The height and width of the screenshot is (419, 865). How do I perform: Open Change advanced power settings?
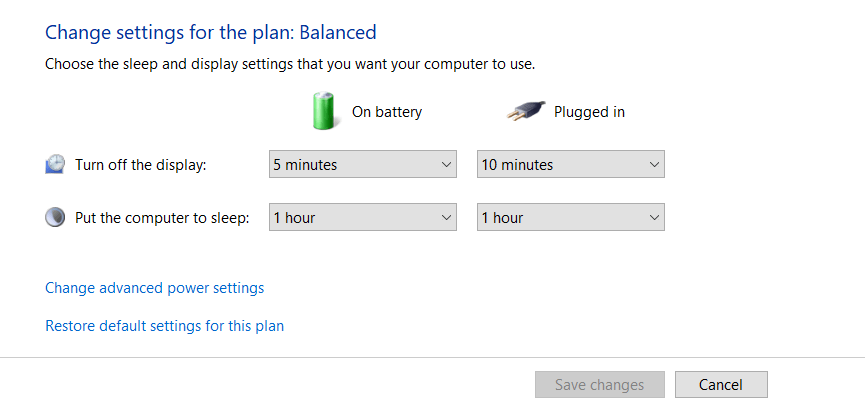[x=155, y=288]
